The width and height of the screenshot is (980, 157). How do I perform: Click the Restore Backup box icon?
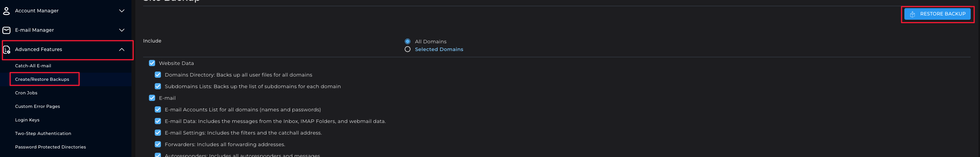(x=913, y=14)
